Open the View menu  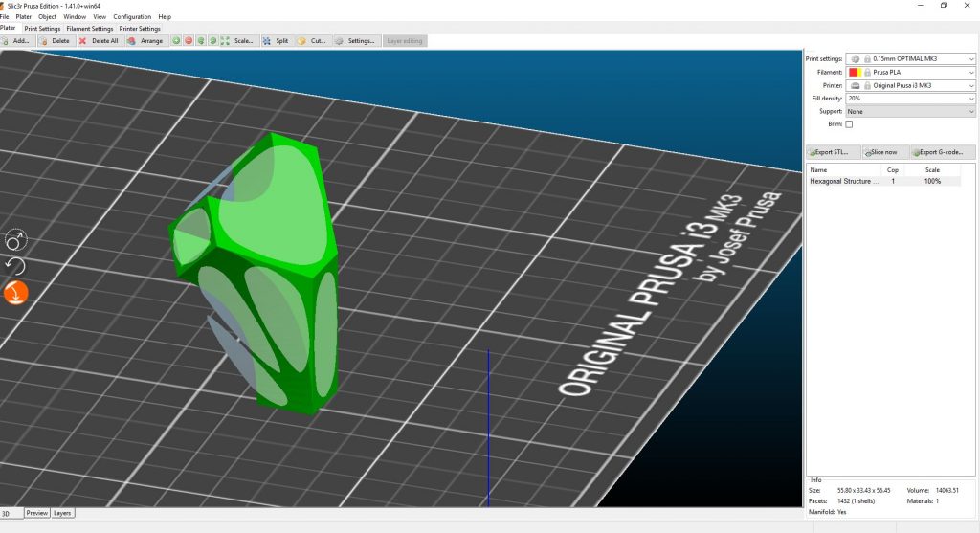coord(100,17)
